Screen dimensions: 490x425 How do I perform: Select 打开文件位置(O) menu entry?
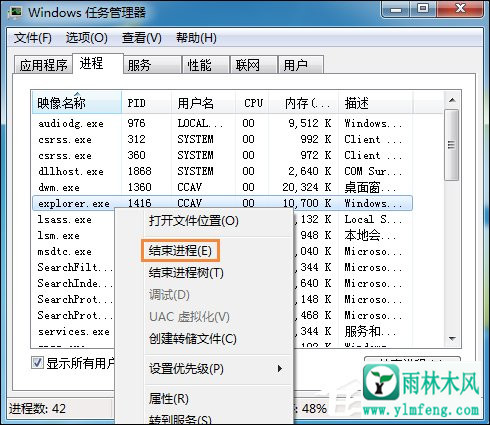[193, 221]
